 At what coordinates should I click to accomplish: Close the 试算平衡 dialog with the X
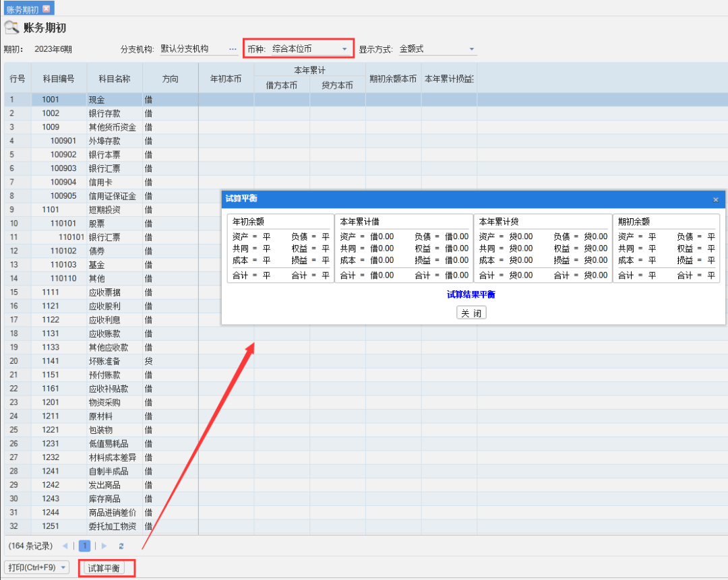tap(715, 199)
